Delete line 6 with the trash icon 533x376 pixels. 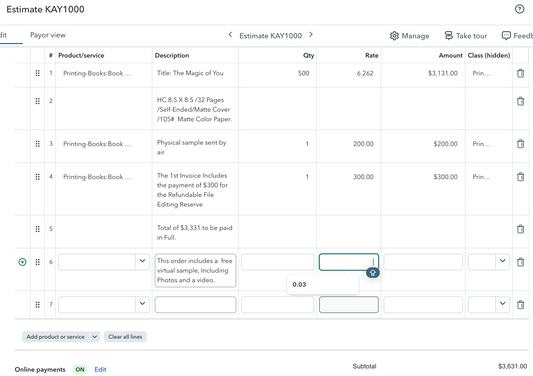[520, 262]
